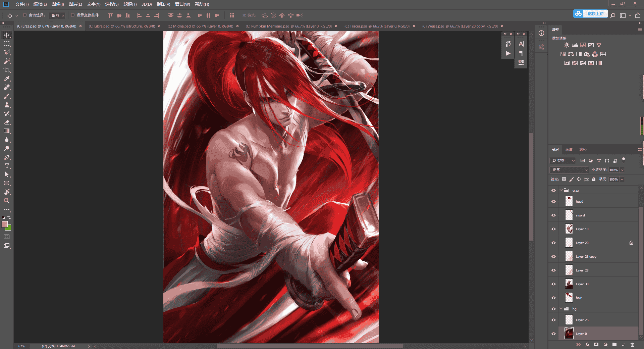Open the blend mode dropdown
644x349 pixels.
[x=569, y=170]
